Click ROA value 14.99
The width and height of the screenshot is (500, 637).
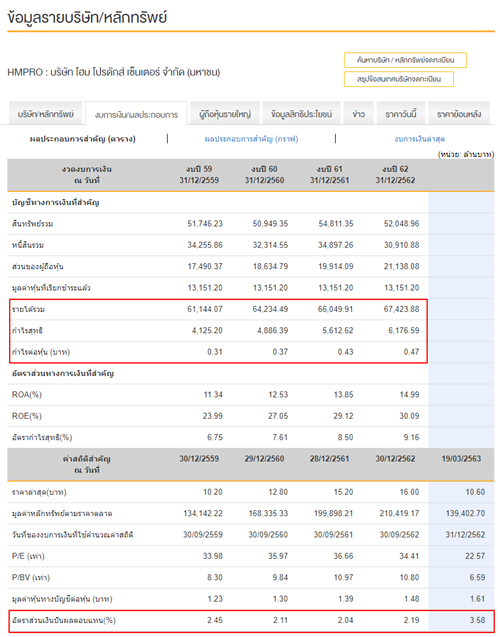click(410, 395)
